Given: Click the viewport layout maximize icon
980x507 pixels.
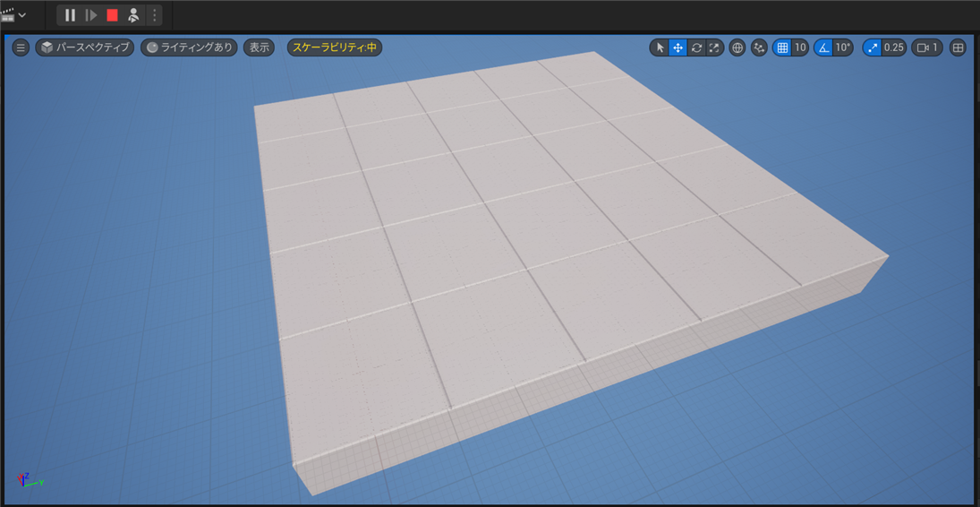Looking at the screenshot, I should click(x=958, y=47).
